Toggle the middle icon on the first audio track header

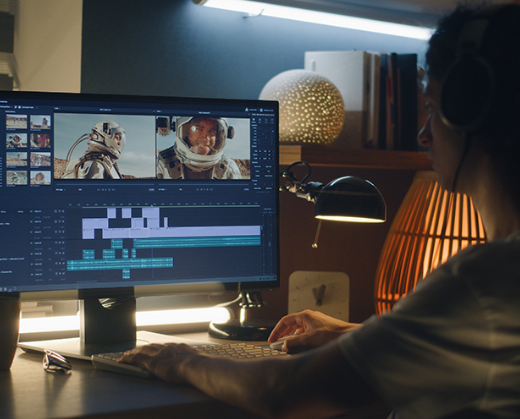(60, 243)
